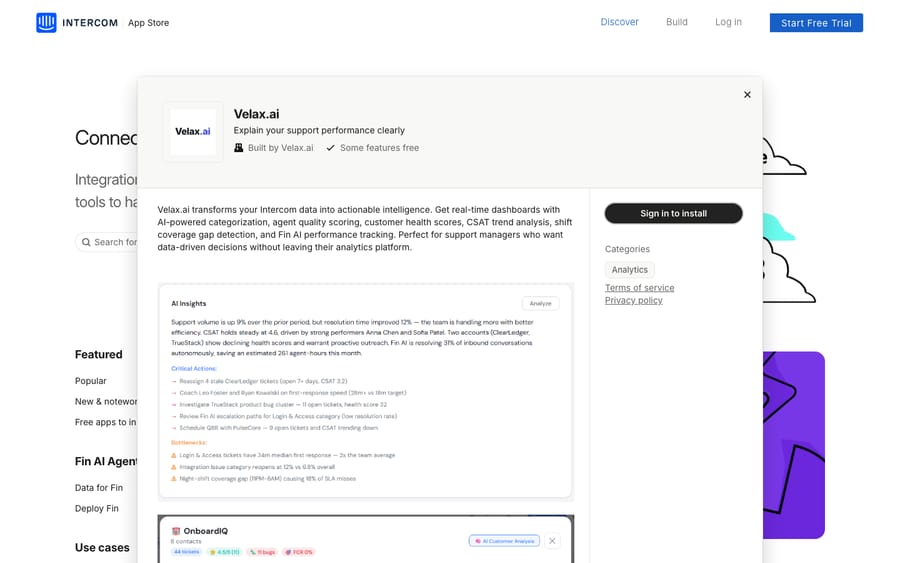This screenshot has width=900, height=563.
Task: Click the Start Free Trial button
Action: click(x=816, y=23)
